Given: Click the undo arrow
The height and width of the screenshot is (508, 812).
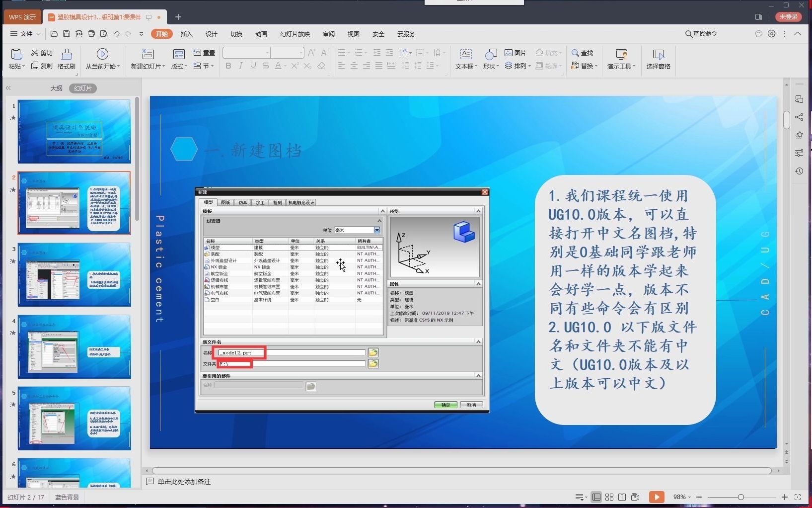Looking at the screenshot, I should pos(116,34).
